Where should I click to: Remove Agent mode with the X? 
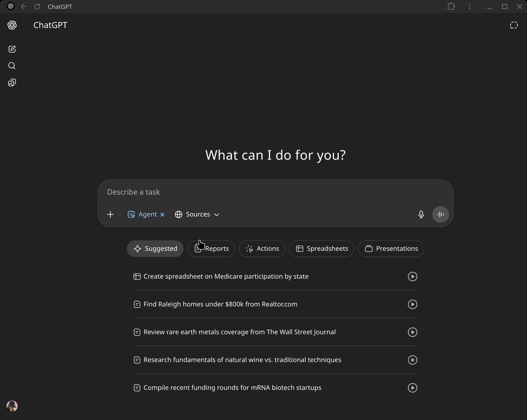point(162,215)
